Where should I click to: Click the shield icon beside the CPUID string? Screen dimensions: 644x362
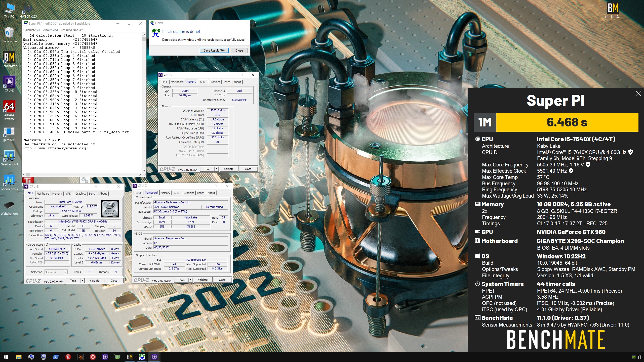pos(630,152)
